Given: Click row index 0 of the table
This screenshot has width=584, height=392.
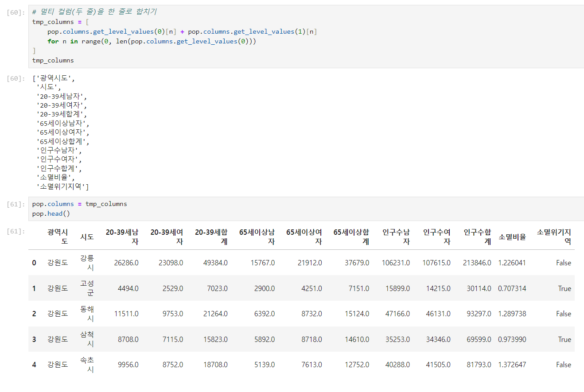Looking at the screenshot, I should pos(34,263).
